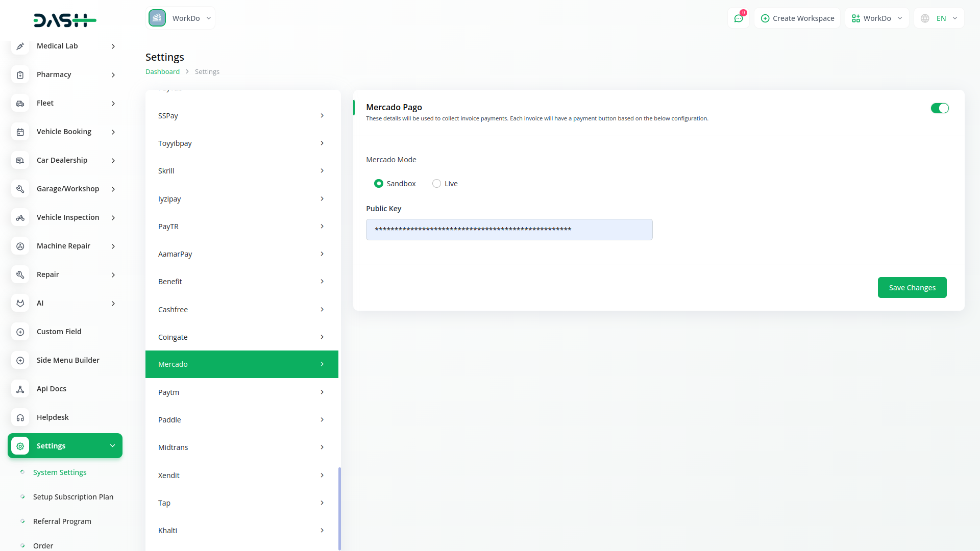Click the Repair tool icon
The width and height of the screenshot is (980, 551).
[x=20, y=274]
